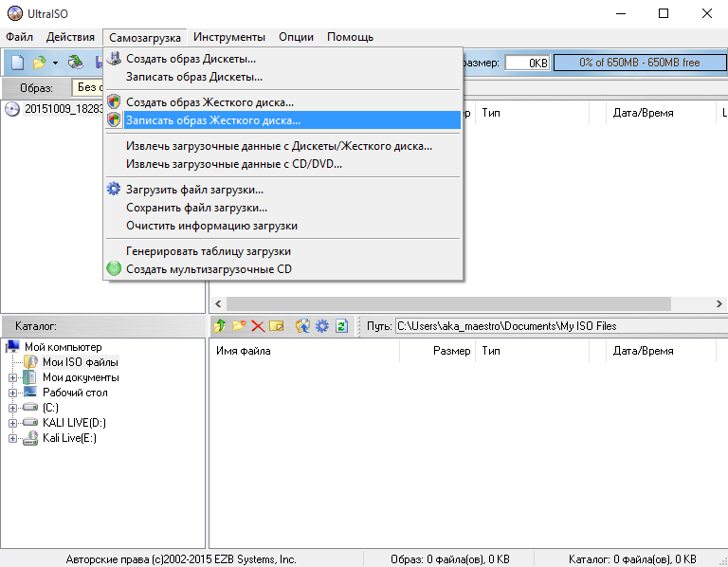Click the Up folder icon in catalog toolbar
This screenshot has height=567, width=728.
point(220,326)
